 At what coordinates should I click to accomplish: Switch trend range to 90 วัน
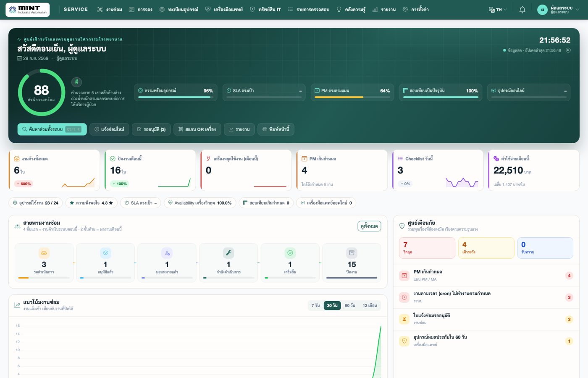[350, 305]
